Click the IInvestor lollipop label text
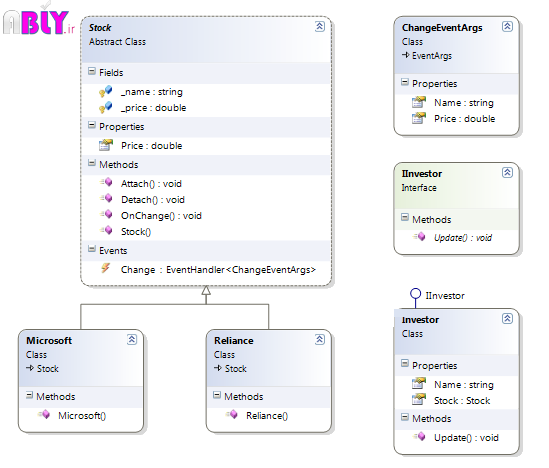Viewport: 549px width, 468px height. click(x=445, y=296)
